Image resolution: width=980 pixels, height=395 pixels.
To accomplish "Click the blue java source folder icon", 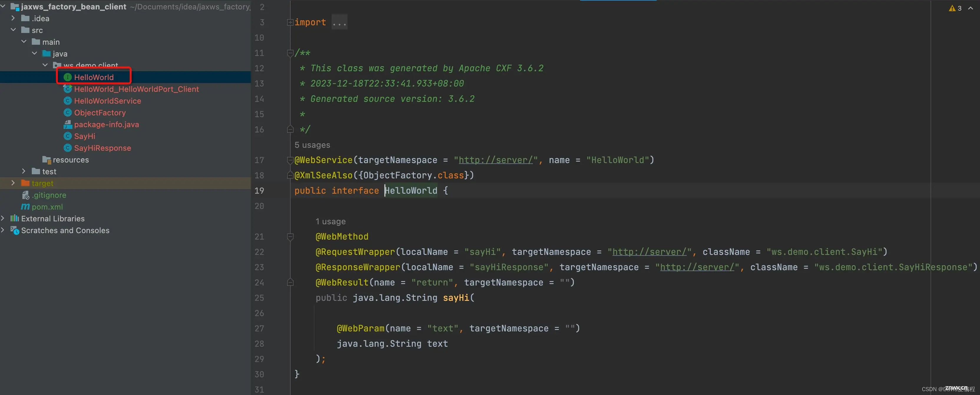I will (47, 54).
